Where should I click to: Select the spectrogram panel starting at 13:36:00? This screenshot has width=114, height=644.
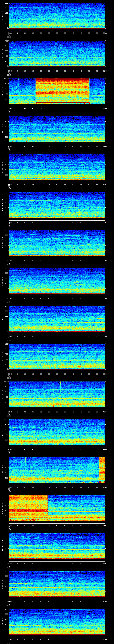coord(57,280)
